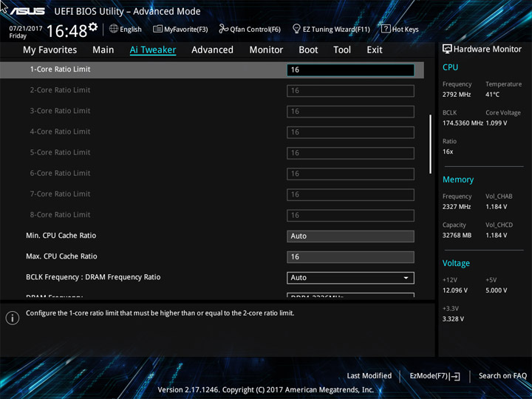This screenshot has width=532, height=399.
Task: Select the Ai Tweaker tab
Action: (x=153, y=50)
